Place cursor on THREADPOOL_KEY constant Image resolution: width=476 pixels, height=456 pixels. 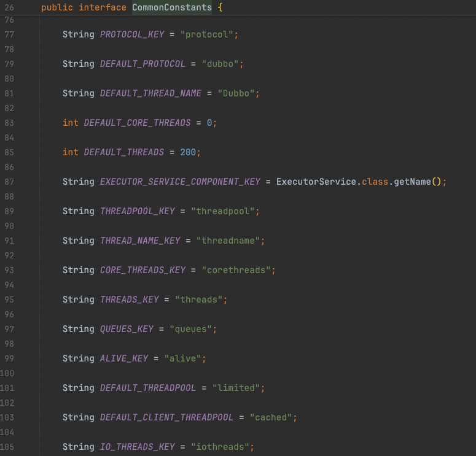(x=138, y=211)
